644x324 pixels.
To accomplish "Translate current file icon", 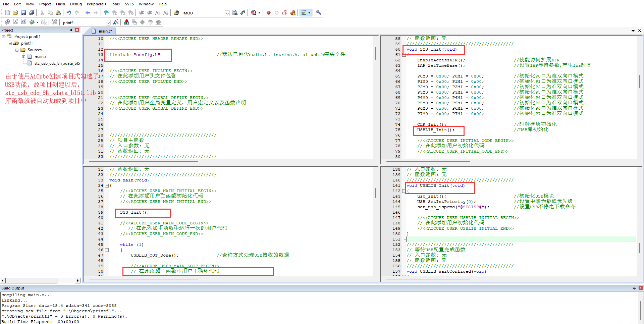I will [x=7, y=22].
